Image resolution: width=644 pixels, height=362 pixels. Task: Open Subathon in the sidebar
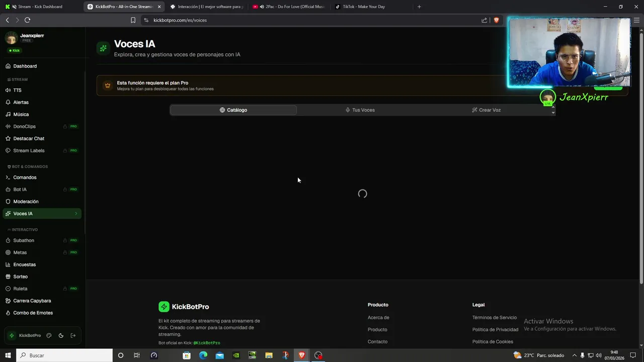(42, 240)
